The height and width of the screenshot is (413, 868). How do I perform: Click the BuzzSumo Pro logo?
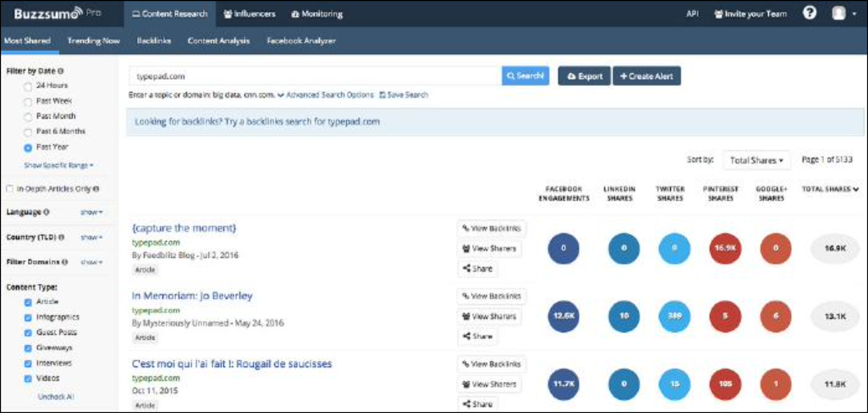click(x=58, y=14)
